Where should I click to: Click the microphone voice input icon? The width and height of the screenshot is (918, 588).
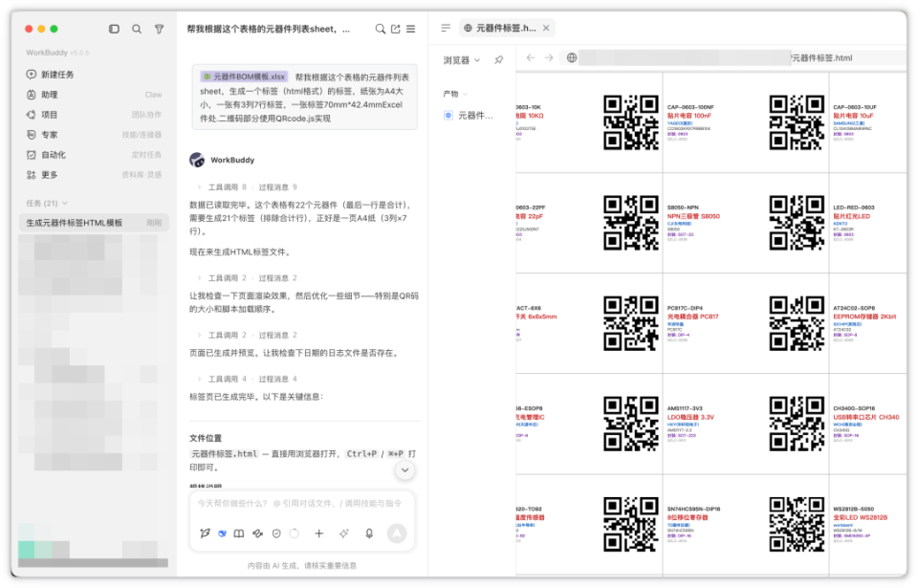coord(369,533)
